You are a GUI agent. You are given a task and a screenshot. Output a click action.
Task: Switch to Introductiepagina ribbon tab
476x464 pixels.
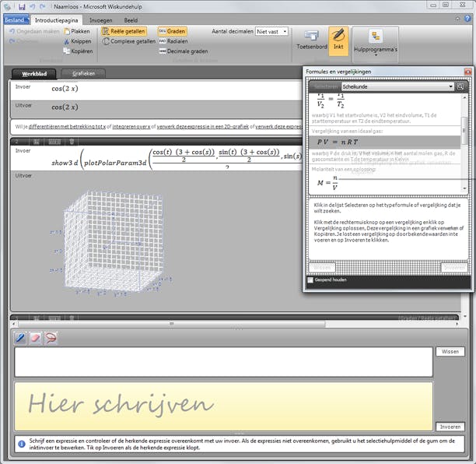pyautogui.click(x=57, y=20)
